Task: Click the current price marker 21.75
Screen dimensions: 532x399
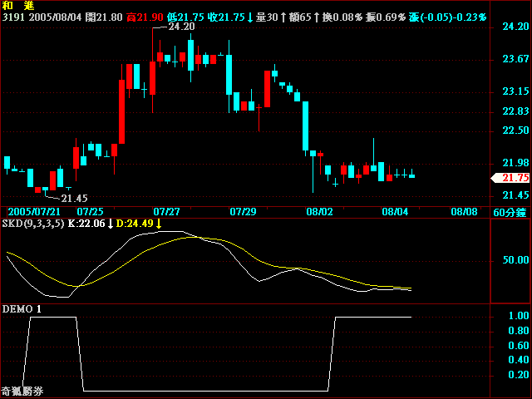Action: 510,178
